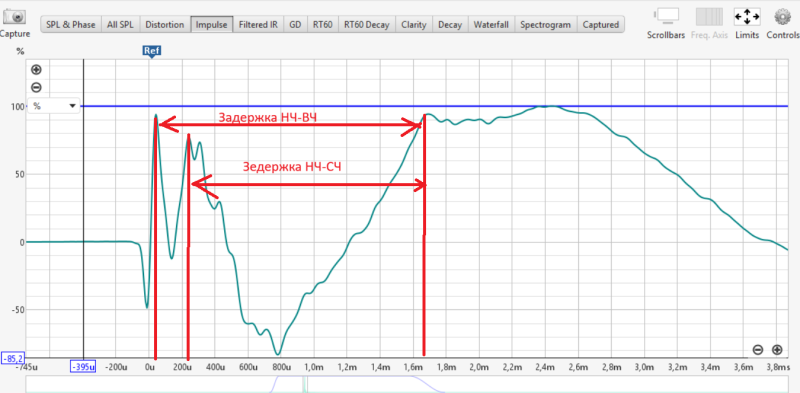
Task: Click horizontal zoom in plus icon
Action: [x=777, y=350]
